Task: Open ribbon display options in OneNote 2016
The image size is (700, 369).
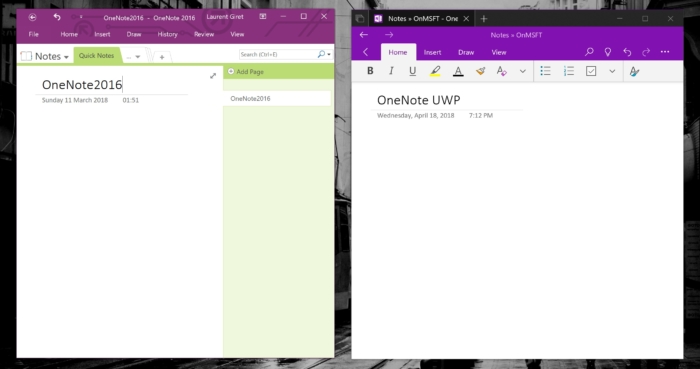Action: pyautogui.click(x=263, y=17)
